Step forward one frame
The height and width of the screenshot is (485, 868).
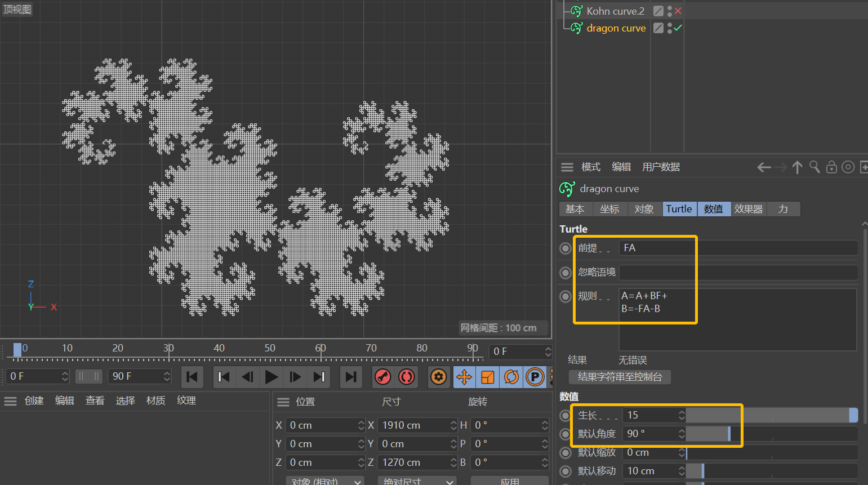point(295,377)
